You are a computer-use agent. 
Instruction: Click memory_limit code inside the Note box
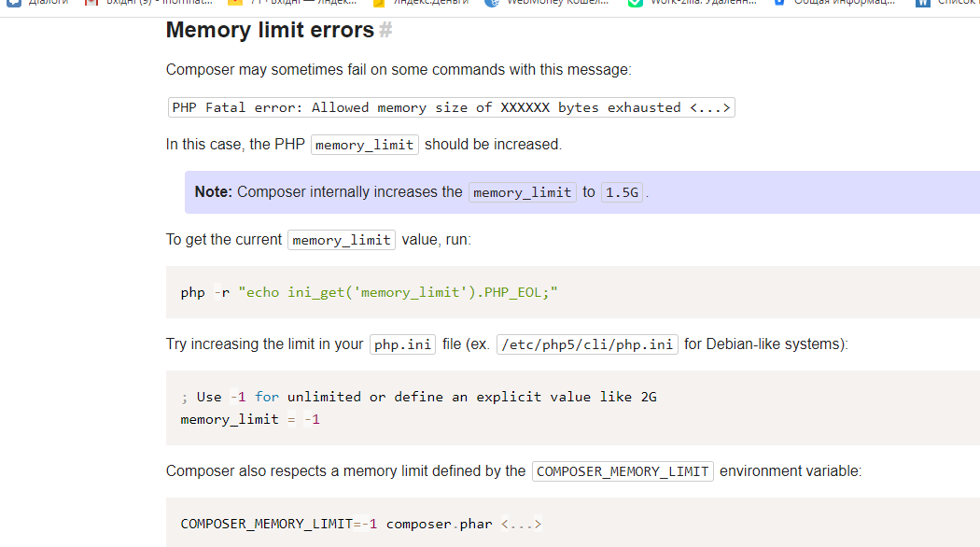click(x=523, y=192)
